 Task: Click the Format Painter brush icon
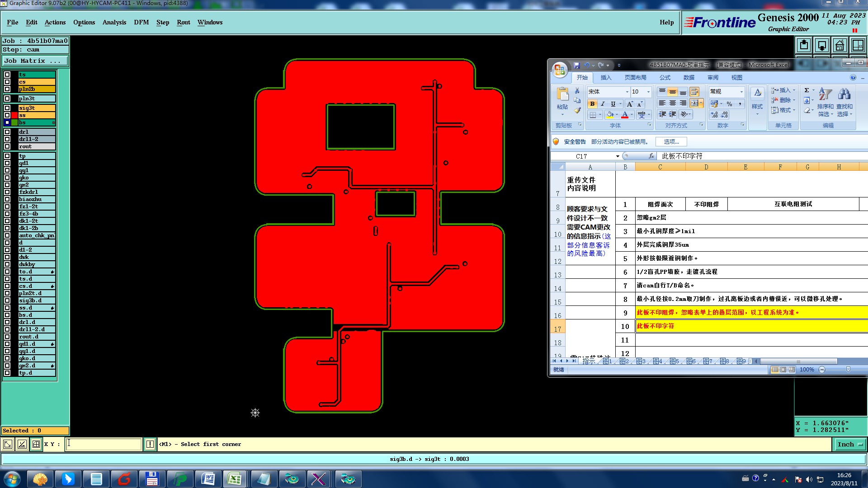tap(577, 111)
